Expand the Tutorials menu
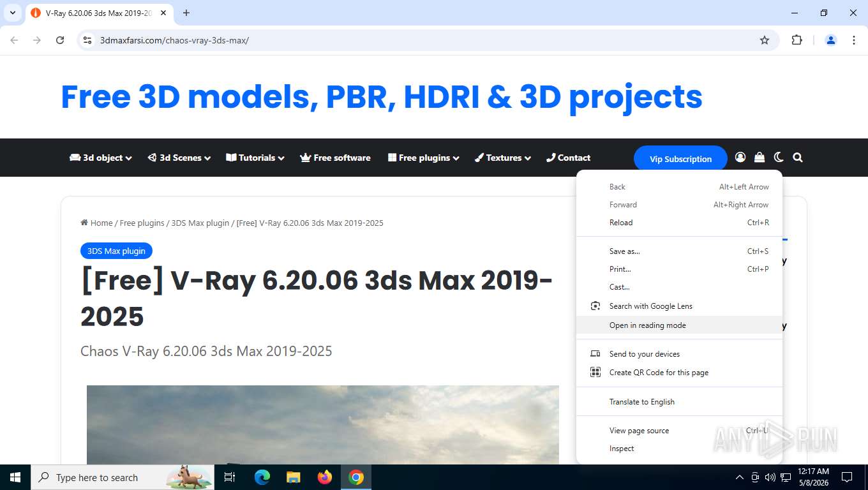This screenshot has height=490, width=868. (x=255, y=158)
